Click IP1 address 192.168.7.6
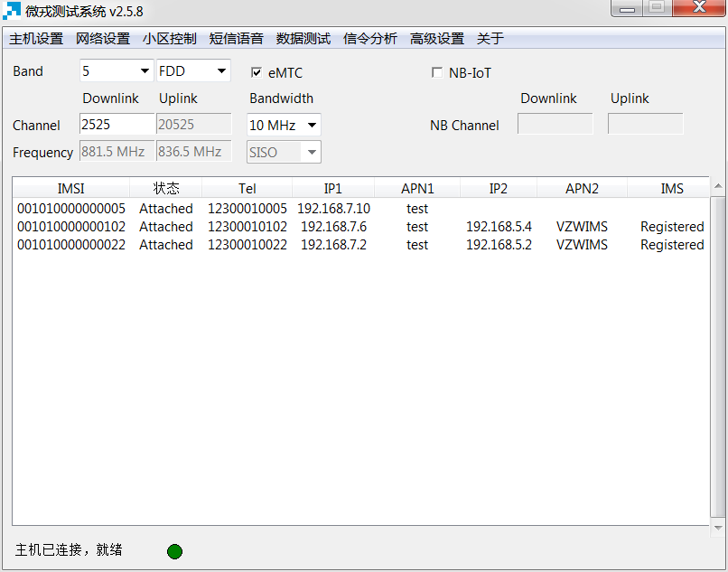The height and width of the screenshot is (572, 728). pos(334,227)
